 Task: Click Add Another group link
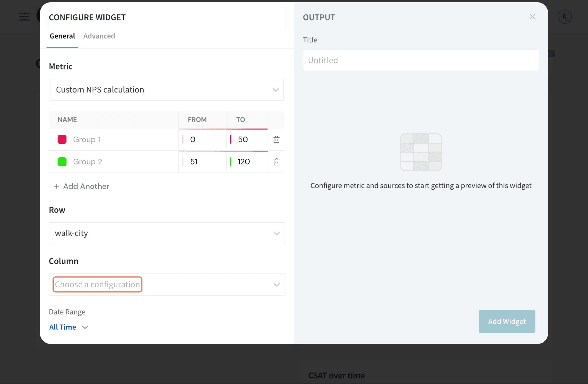86,187
